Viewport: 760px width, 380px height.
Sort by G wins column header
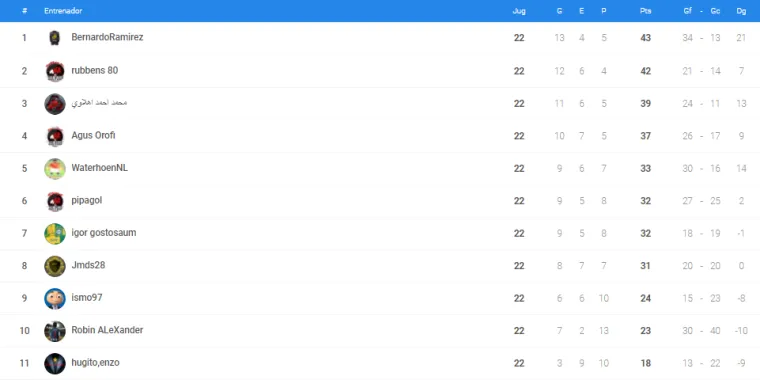click(559, 11)
